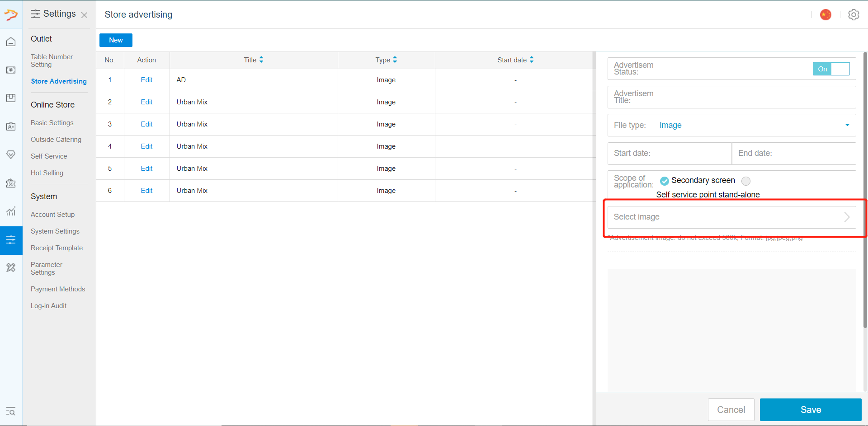Select the settings sliders icon in sidebar
The image size is (868, 426).
pyautogui.click(x=11, y=240)
